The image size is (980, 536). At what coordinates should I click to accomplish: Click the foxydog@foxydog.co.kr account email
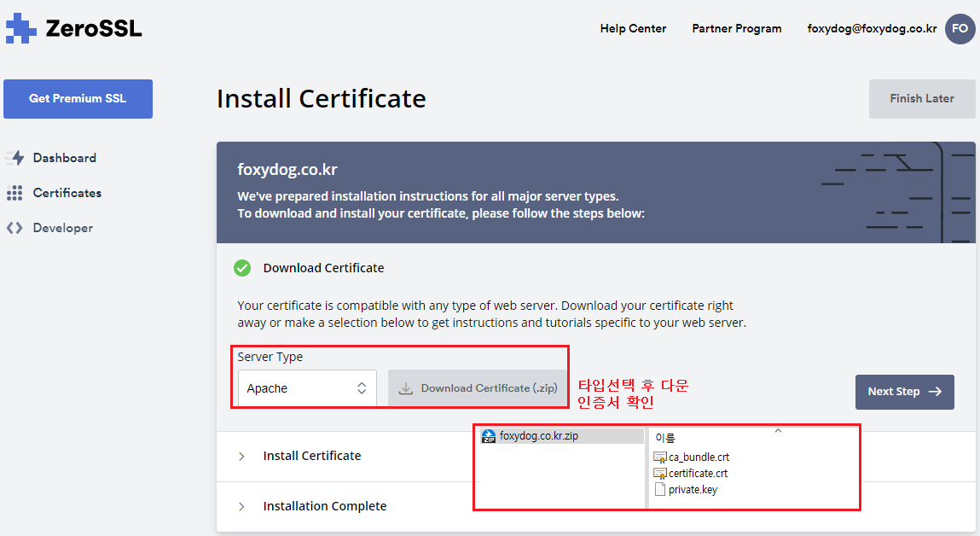(x=872, y=29)
